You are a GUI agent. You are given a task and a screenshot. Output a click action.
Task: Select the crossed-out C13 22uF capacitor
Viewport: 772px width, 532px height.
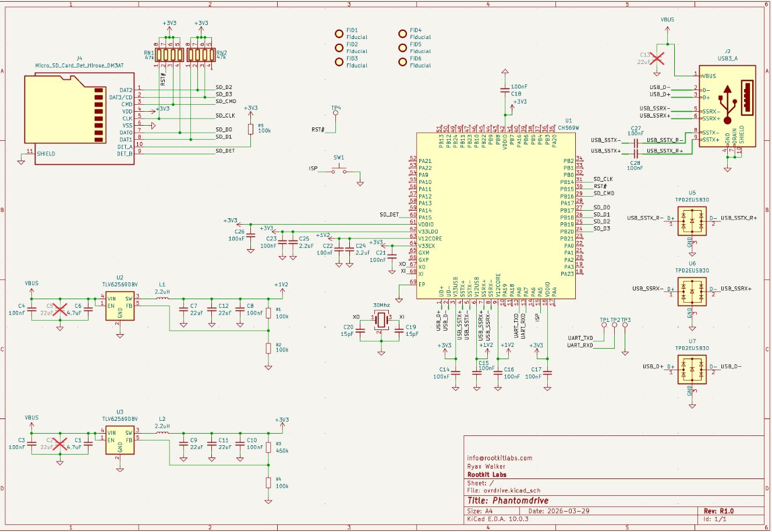657,58
